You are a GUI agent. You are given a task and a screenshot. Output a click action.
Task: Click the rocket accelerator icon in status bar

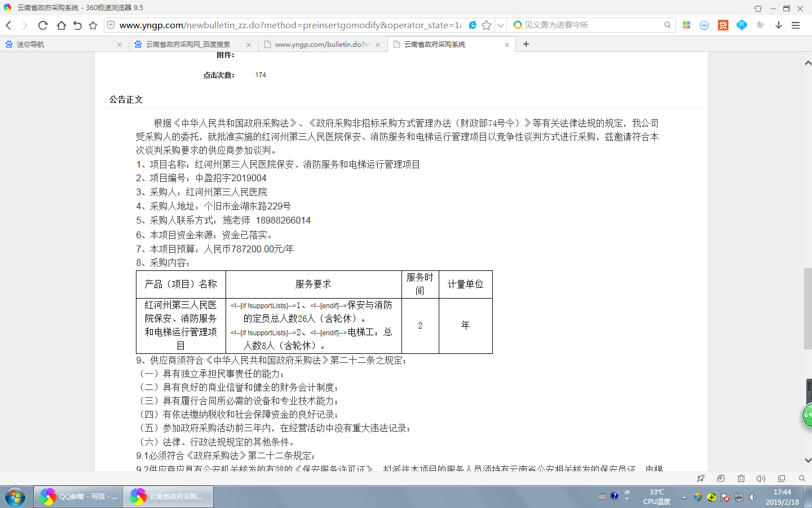tap(700, 479)
